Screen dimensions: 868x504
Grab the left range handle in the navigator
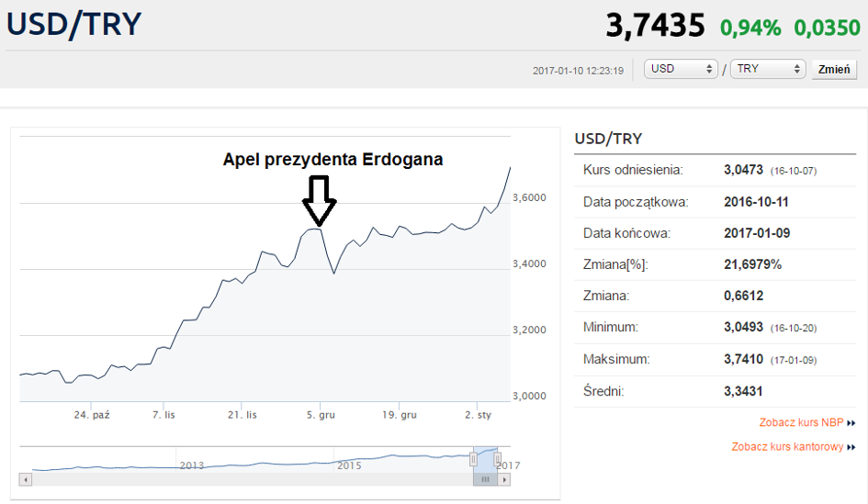[473, 459]
